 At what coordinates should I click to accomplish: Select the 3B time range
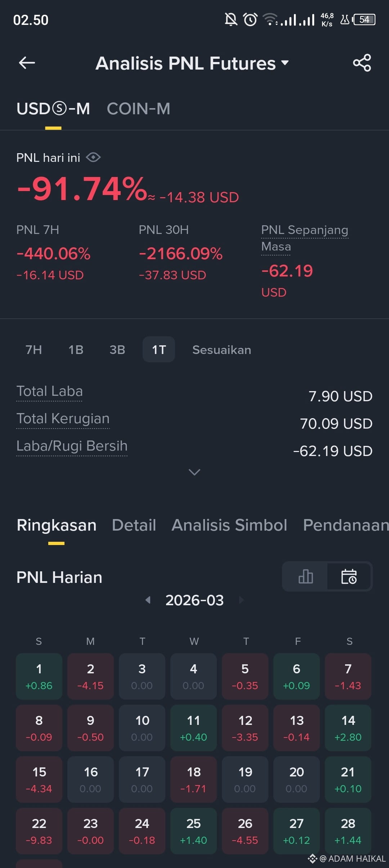pos(117,350)
